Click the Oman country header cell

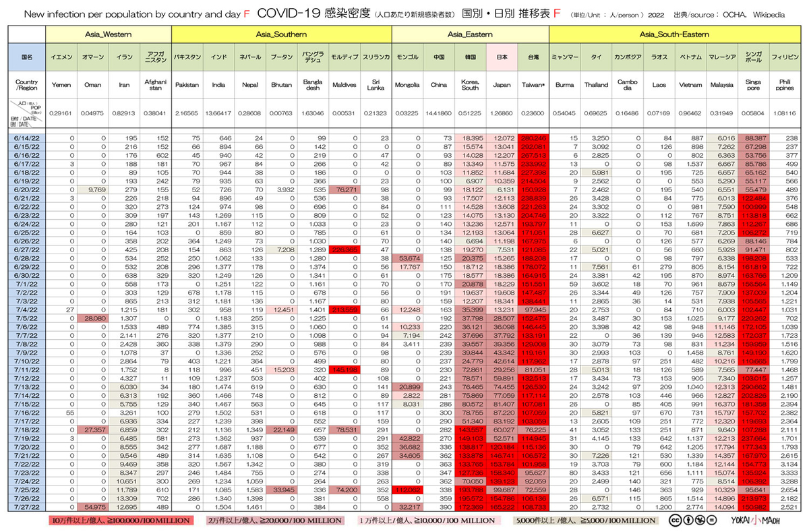[x=93, y=86]
